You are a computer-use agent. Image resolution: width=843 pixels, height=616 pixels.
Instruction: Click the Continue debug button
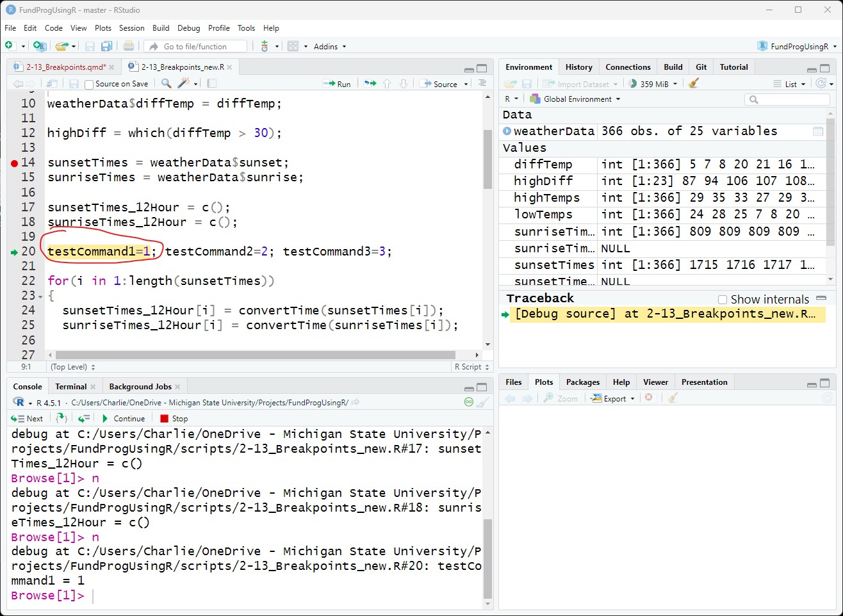point(124,418)
